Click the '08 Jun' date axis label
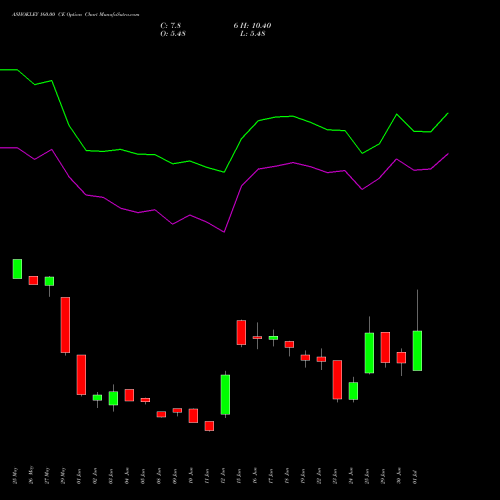This screenshot has width=500, height=500. [x=159, y=476]
